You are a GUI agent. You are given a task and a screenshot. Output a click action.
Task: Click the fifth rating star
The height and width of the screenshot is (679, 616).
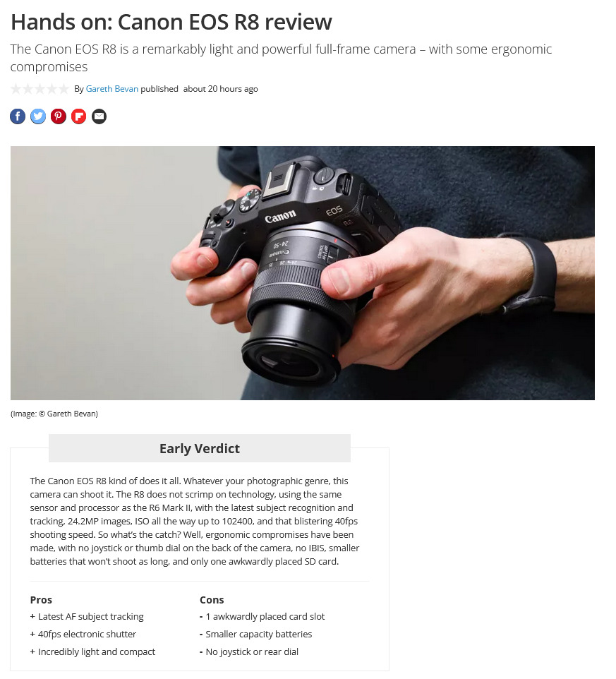click(x=64, y=89)
